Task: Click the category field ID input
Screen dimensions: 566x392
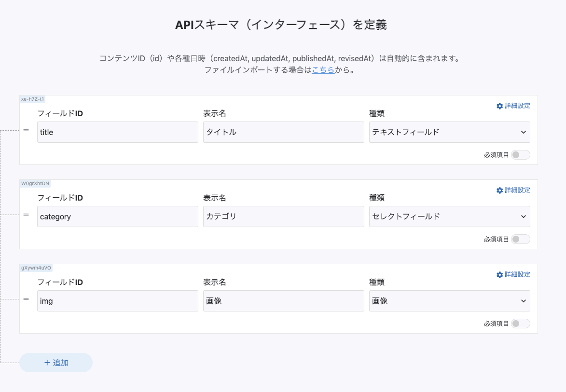Action: coord(117,216)
